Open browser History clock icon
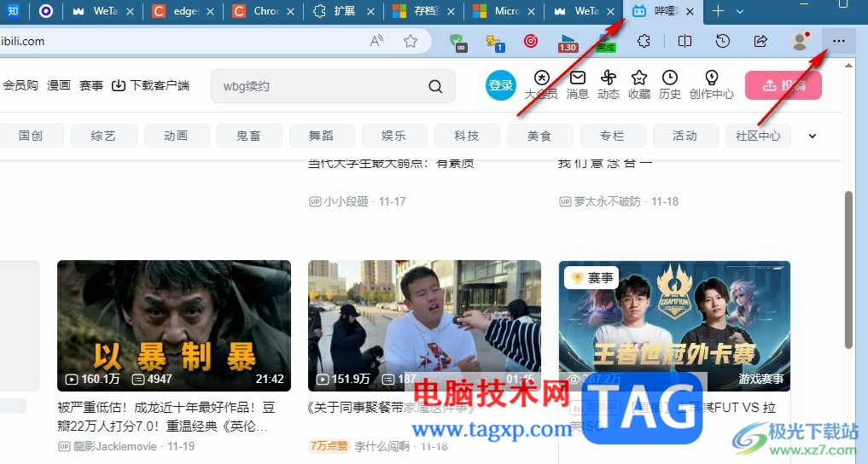The image size is (868, 464). [722, 41]
